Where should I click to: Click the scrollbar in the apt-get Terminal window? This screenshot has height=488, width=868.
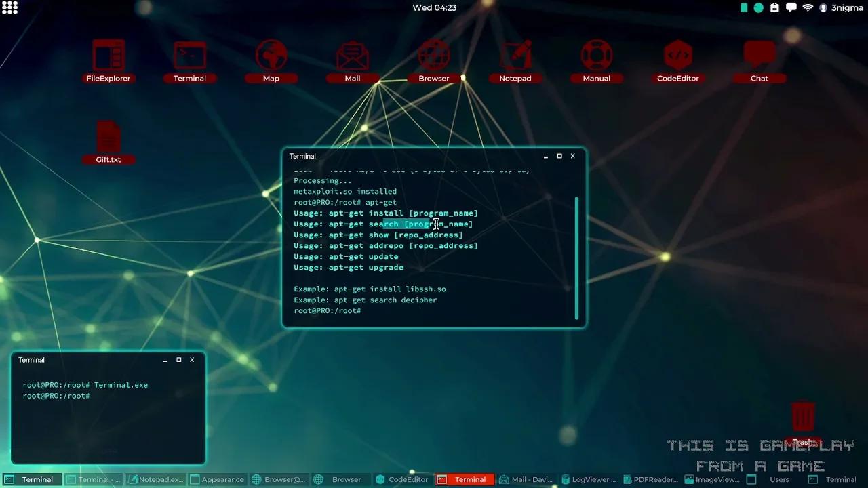tap(577, 258)
